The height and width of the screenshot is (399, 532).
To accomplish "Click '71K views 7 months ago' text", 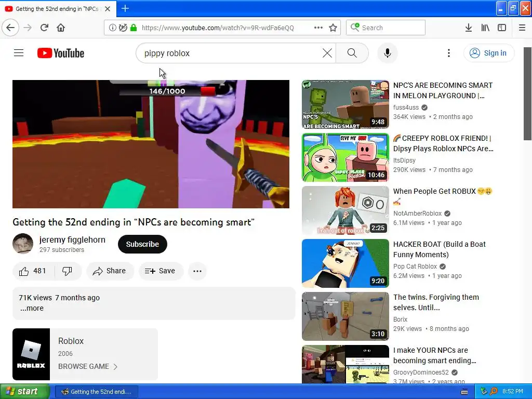I will [x=59, y=298].
